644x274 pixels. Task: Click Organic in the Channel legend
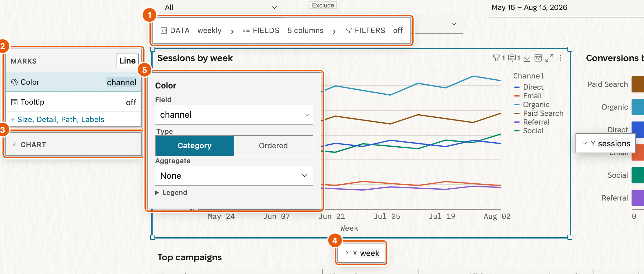536,105
